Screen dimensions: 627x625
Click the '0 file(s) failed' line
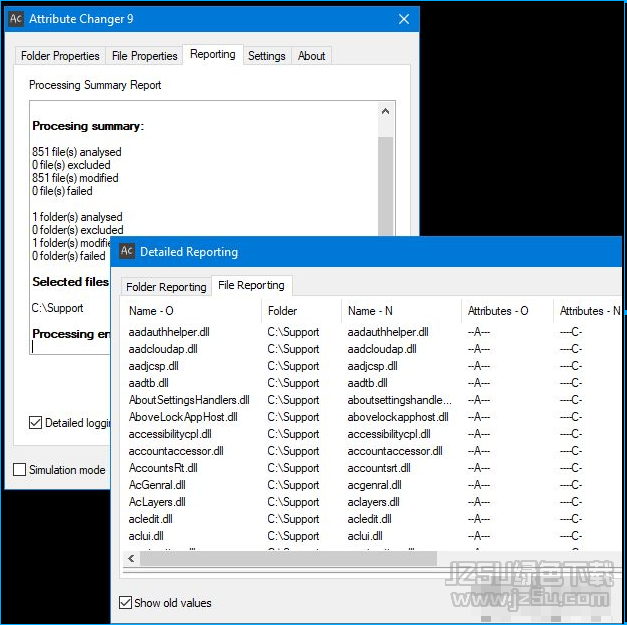62,191
